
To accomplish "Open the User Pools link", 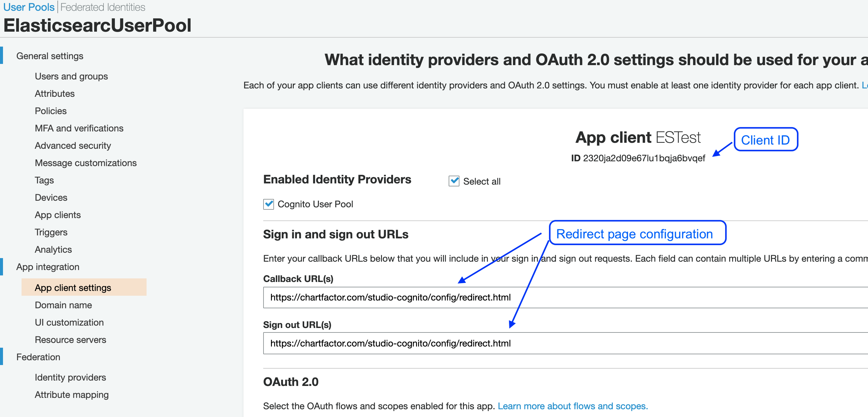I will [x=29, y=7].
